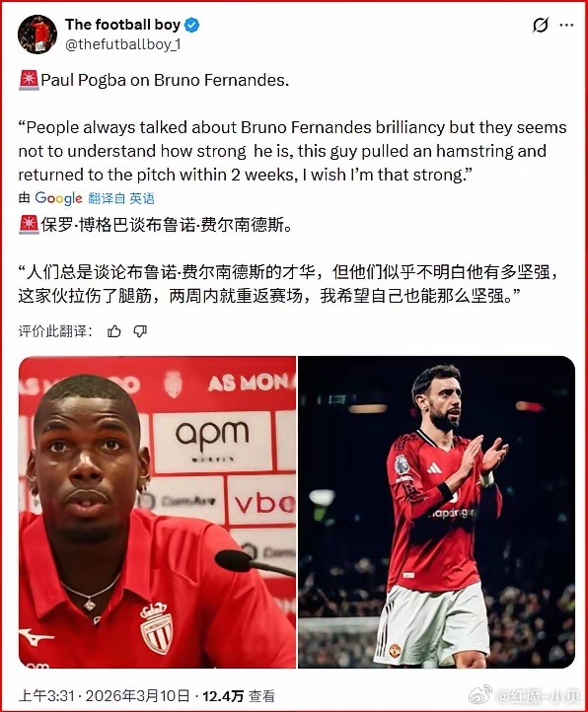The image size is (588, 712).
Task: Click the Weibo watermark logo
Action: click(481, 695)
